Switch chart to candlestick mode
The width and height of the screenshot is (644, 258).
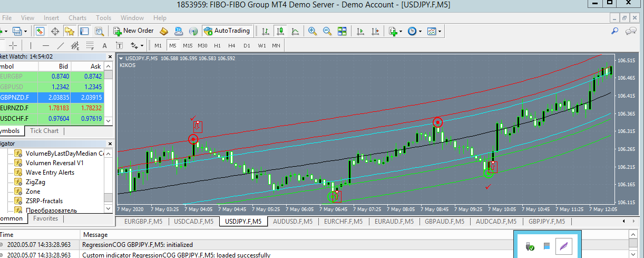(281, 31)
